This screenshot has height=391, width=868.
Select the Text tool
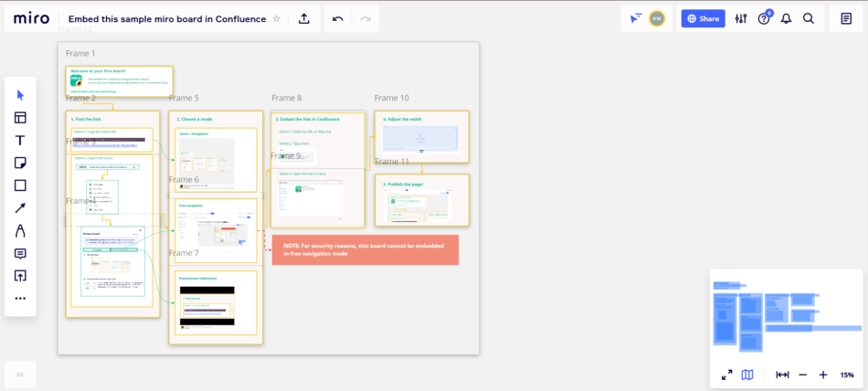20,140
